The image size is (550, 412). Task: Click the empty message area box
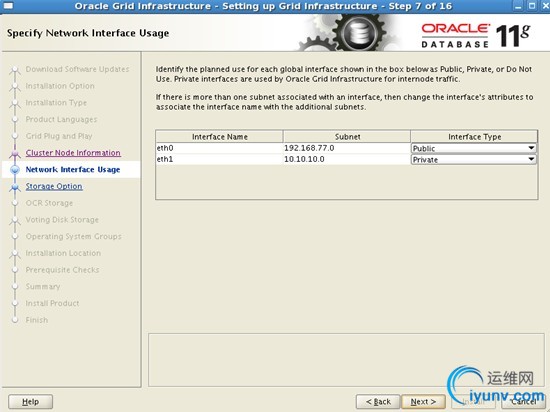[x=347, y=360]
